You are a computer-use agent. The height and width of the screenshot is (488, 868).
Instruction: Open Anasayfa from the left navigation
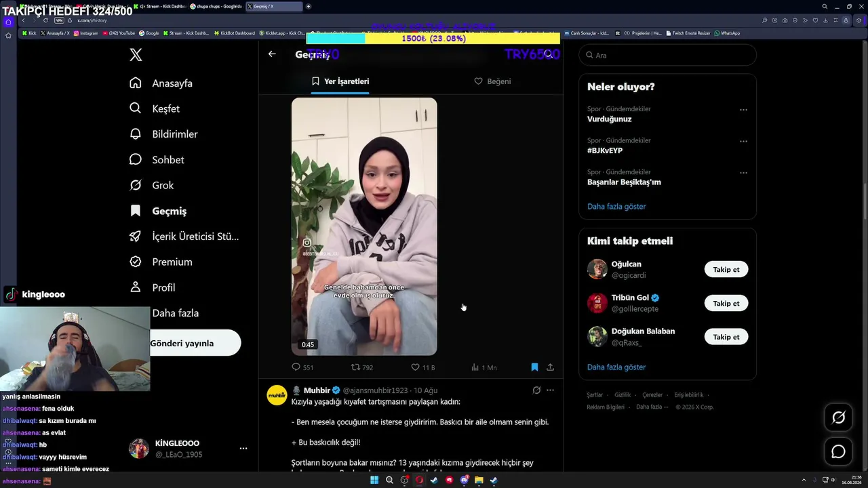coord(161,83)
